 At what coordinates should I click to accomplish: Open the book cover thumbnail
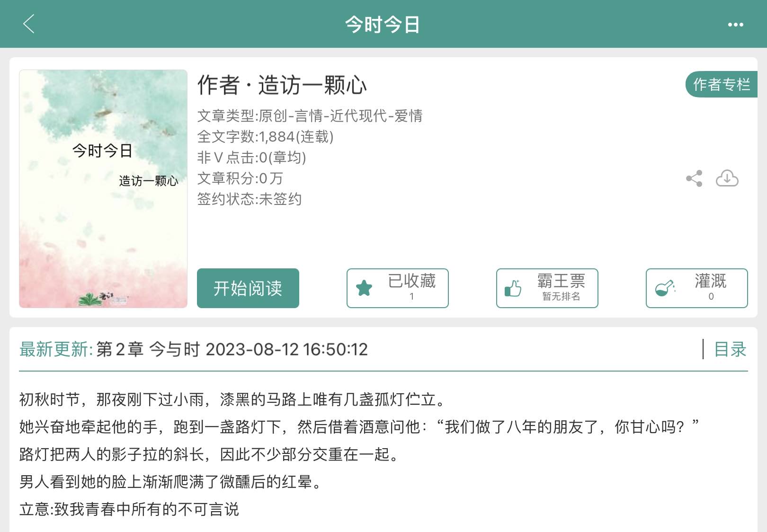point(103,189)
